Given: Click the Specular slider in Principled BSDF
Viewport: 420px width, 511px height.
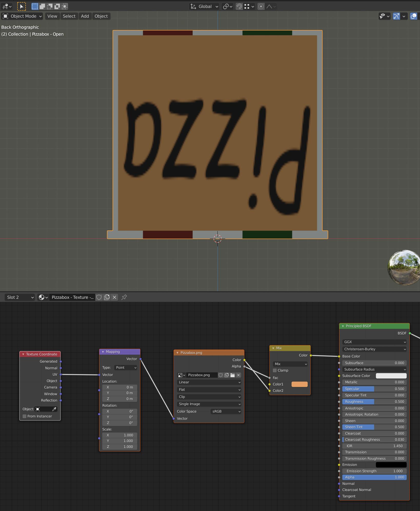Looking at the screenshot, I should [x=374, y=389].
